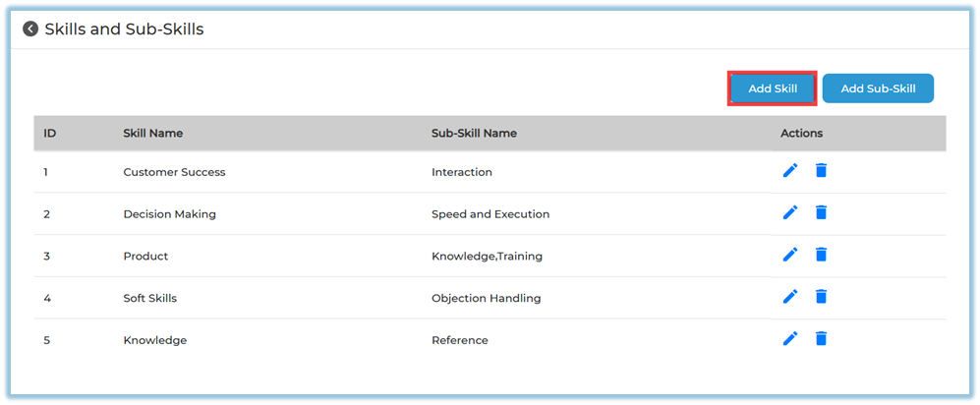Select the Customer Success skill name
The width and height of the screenshot is (980, 405).
pos(174,172)
